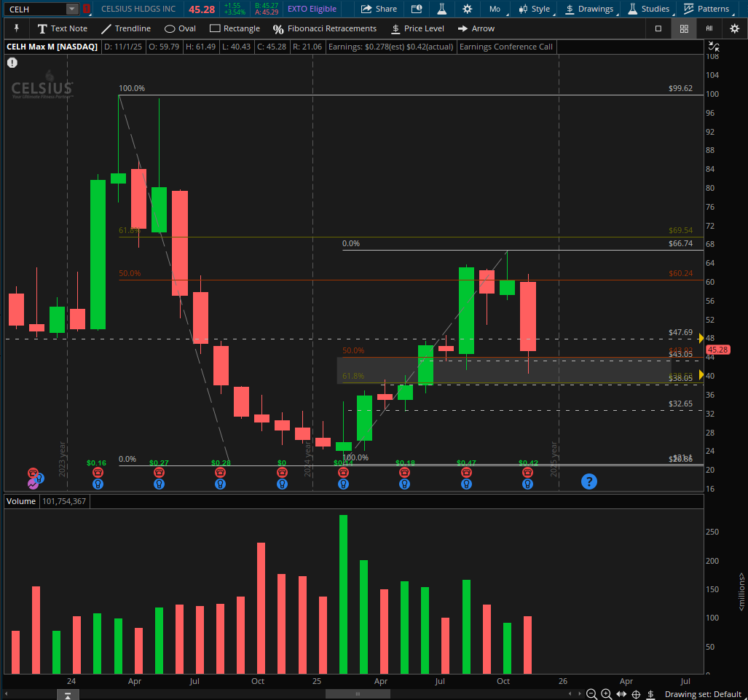Select the Price Level drawing tool
The width and height of the screenshot is (748, 700).
click(417, 28)
